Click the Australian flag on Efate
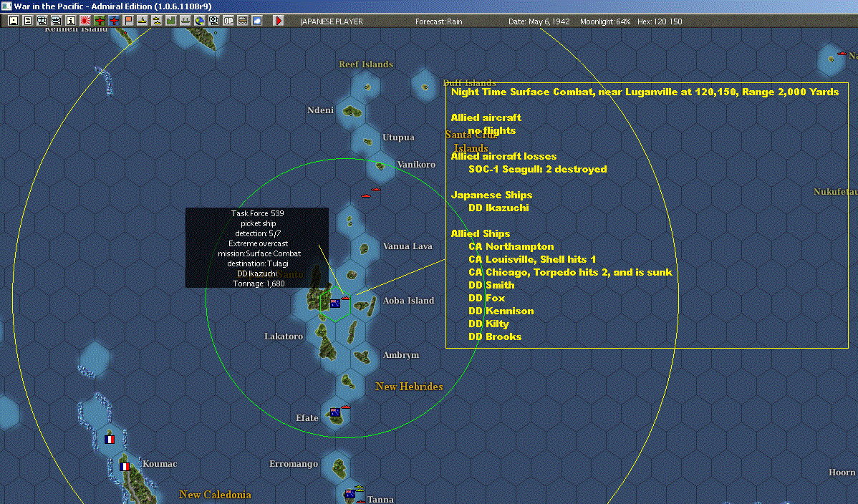The height and width of the screenshot is (504, 858). coord(335,412)
